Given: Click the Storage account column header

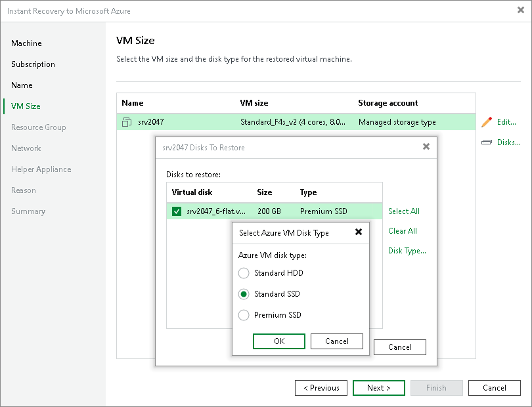Looking at the screenshot, I should (388, 103).
